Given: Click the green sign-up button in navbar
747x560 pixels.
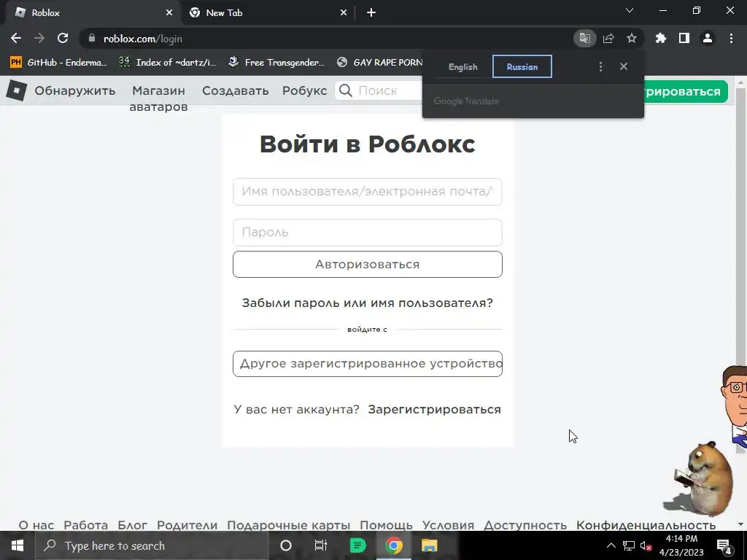Looking at the screenshot, I should pos(685,91).
